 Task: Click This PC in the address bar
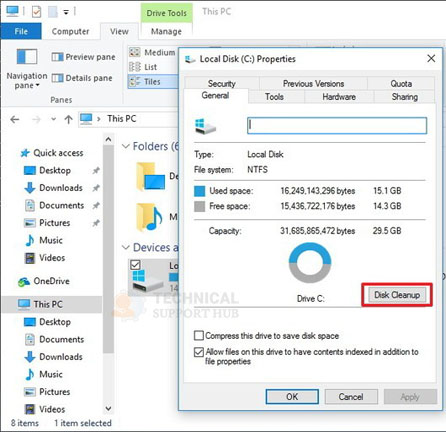pyautogui.click(x=122, y=119)
